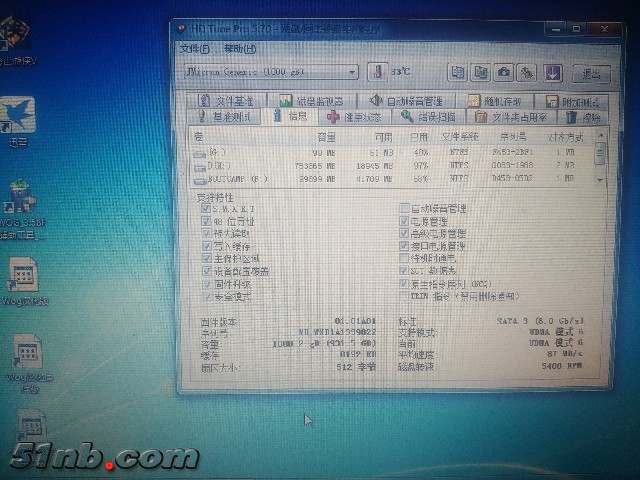
Task: Click the thermometer temperature icon
Action: pyautogui.click(x=377, y=72)
